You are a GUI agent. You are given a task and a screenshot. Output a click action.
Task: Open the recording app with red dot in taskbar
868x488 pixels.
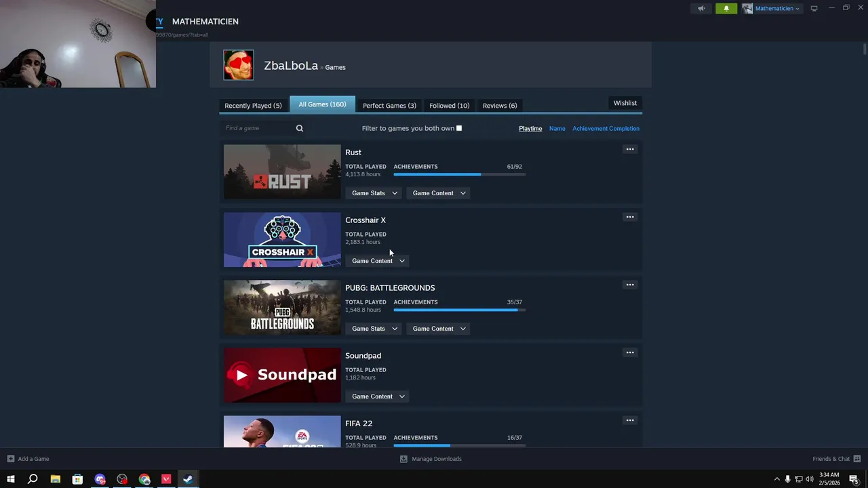coord(122,479)
